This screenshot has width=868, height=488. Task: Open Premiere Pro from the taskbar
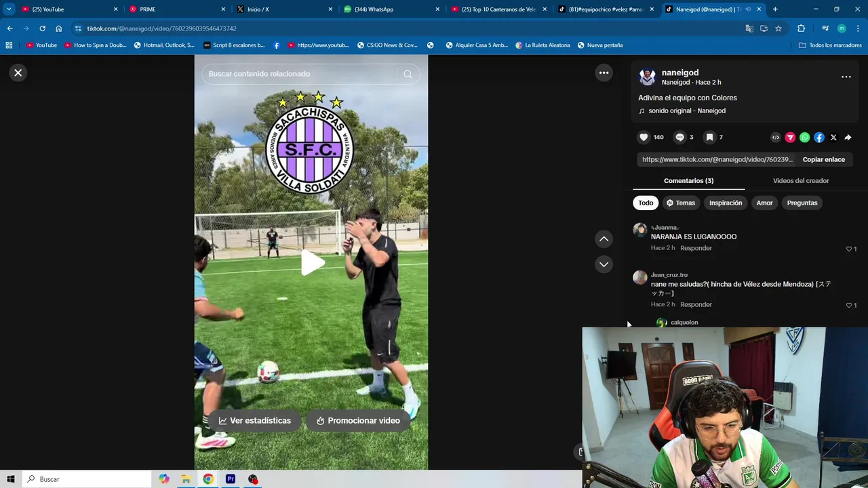coord(231,479)
